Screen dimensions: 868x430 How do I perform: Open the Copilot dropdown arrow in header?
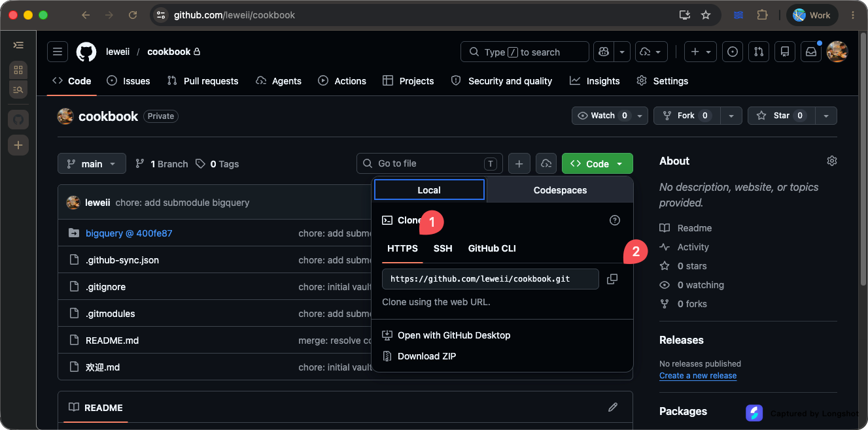pyautogui.click(x=622, y=52)
